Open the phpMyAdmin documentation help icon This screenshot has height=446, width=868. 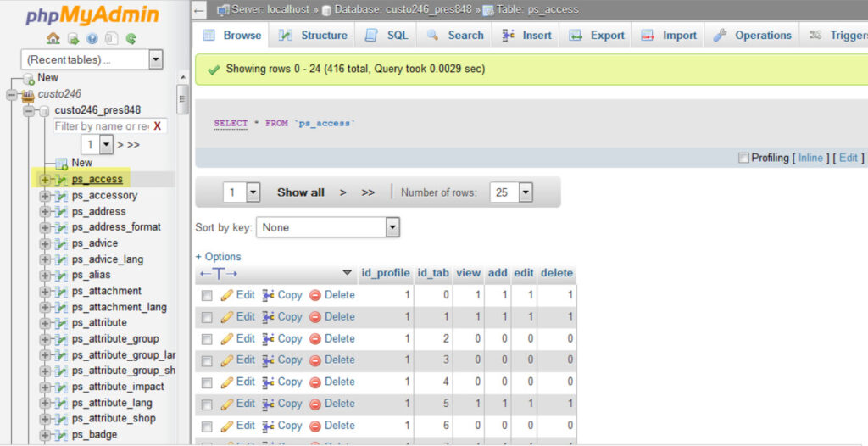(92, 38)
